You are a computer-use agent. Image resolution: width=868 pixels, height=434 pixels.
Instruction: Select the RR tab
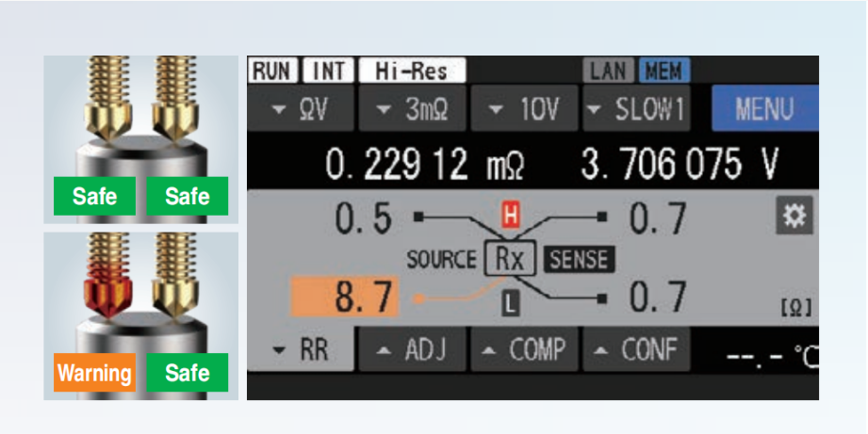click(x=301, y=349)
